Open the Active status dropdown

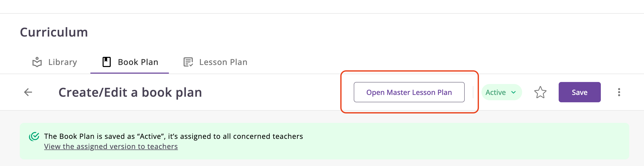[x=496, y=92]
